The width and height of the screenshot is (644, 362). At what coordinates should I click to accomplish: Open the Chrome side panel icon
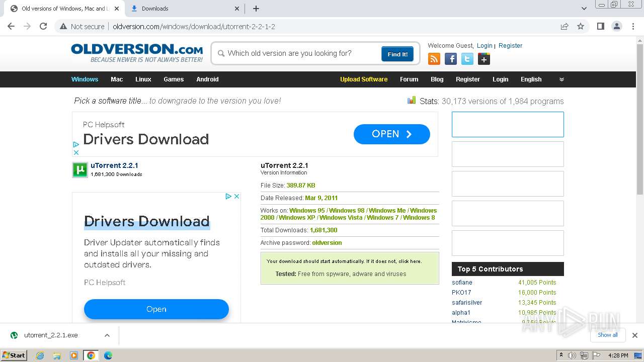click(600, 27)
